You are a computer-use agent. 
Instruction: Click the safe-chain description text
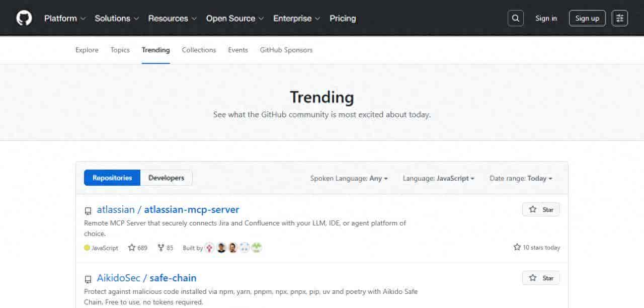251,296
